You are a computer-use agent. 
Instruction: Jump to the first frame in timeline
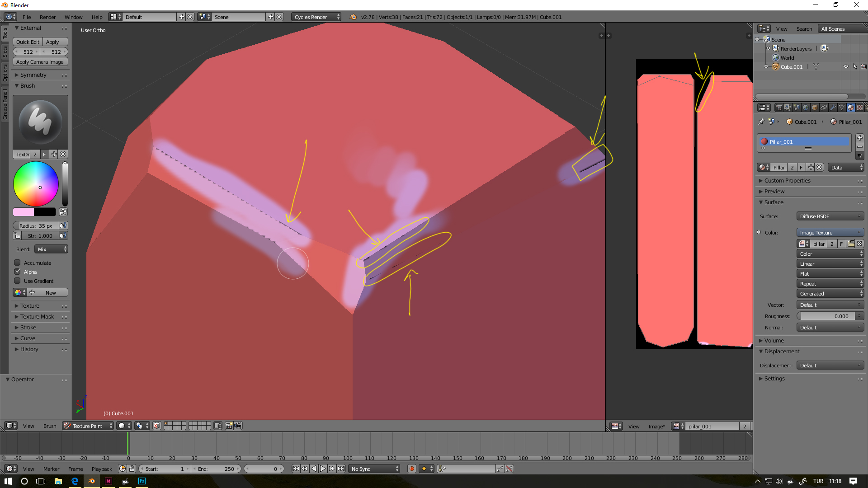tap(296, 469)
